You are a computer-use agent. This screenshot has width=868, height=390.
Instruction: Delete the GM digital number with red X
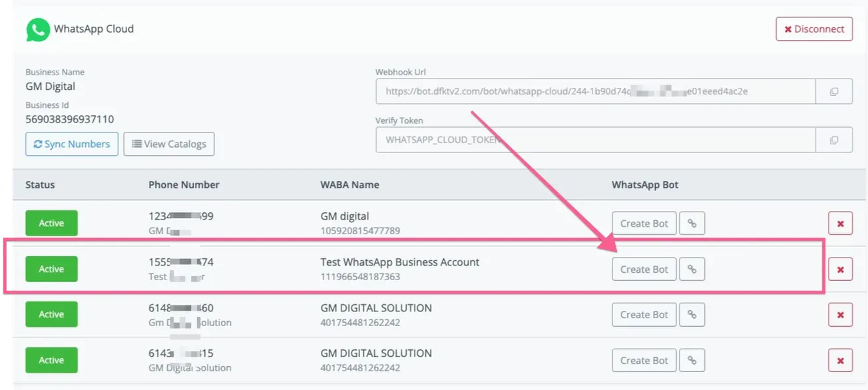840,224
